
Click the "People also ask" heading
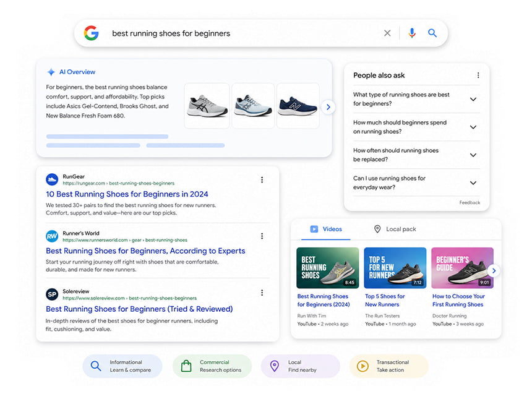tap(379, 75)
